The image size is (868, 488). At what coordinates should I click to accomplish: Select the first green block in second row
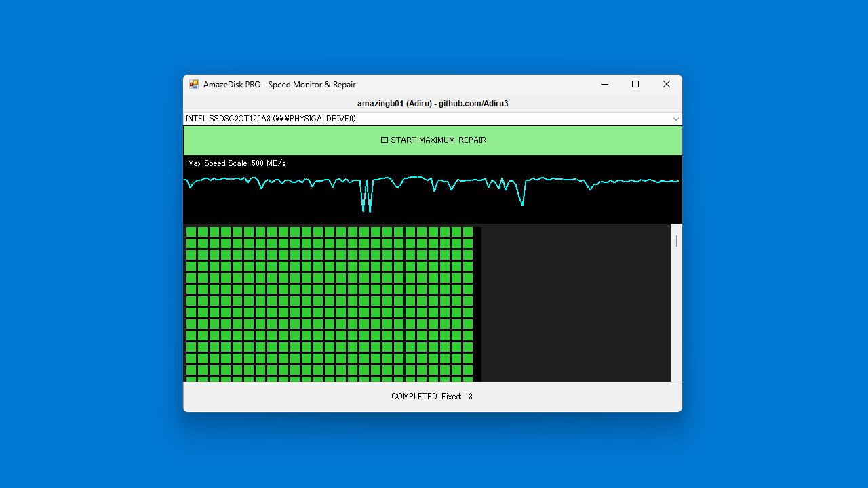[x=191, y=243]
